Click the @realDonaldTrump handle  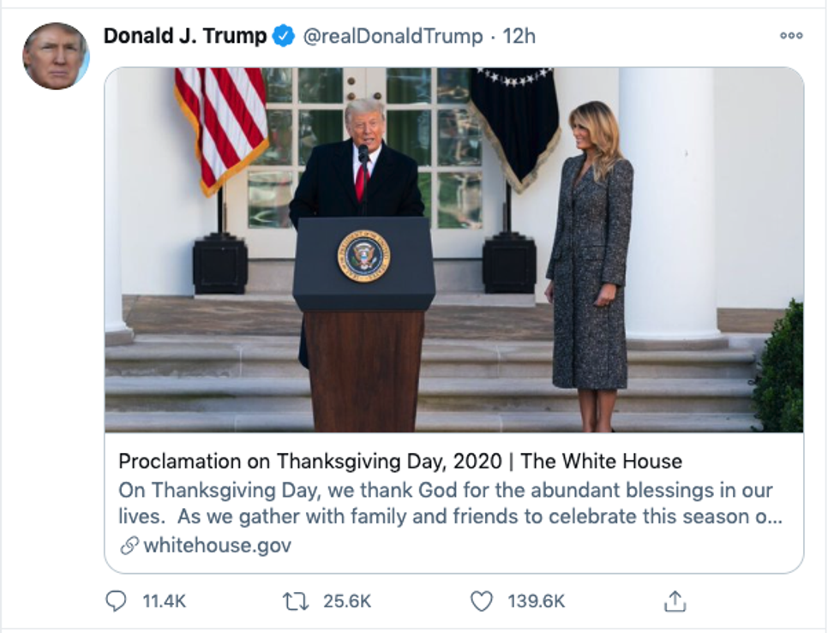(x=393, y=36)
